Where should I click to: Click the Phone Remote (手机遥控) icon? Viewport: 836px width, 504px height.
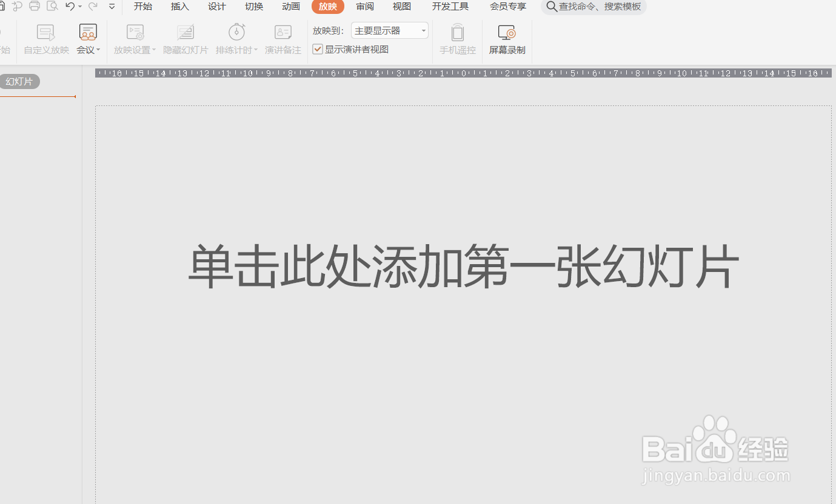tap(458, 33)
